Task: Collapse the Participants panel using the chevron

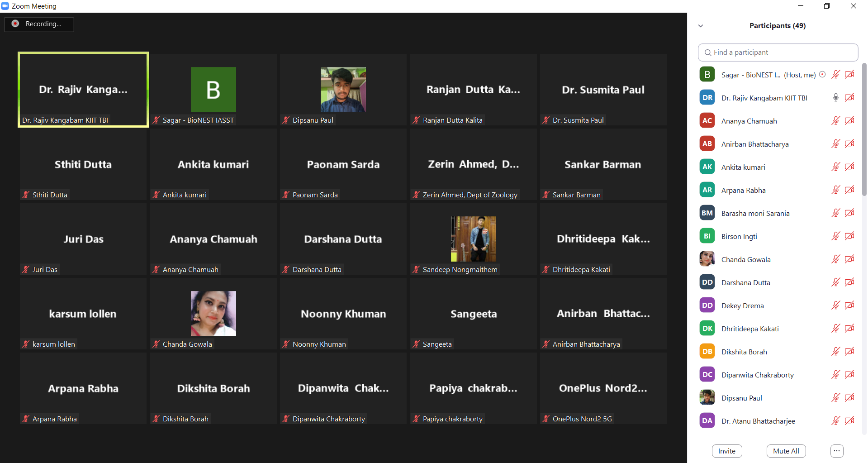Action: (701, 26)
